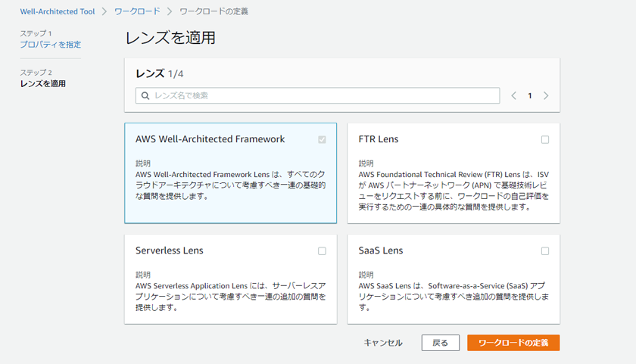Click the Serverless Lens description text
The height and width of the screenshot is (364, 636).
(230, 297)
